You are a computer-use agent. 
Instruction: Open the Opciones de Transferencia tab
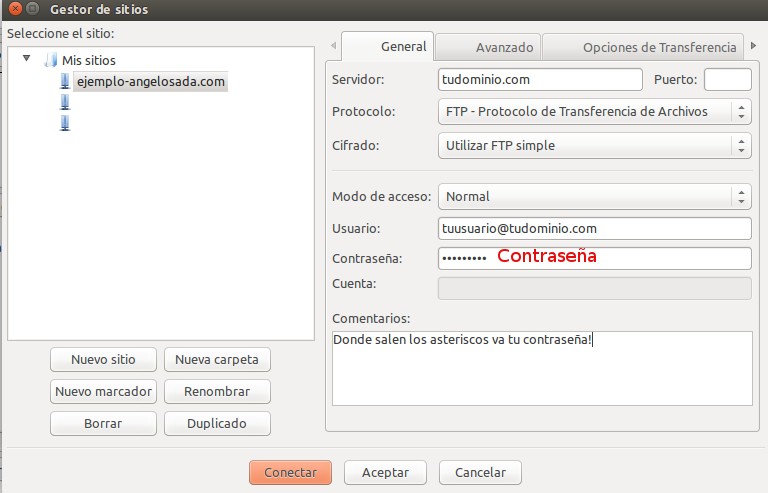pos(645,47)
